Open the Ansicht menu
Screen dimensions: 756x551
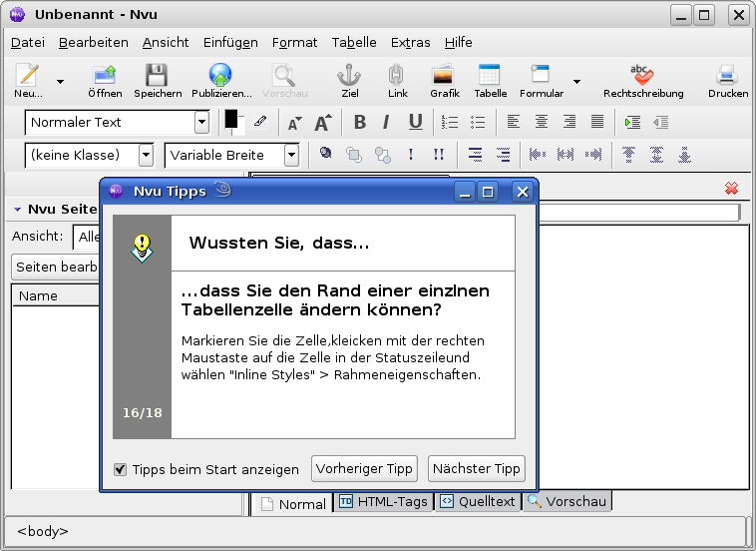[x=166, y=43]
